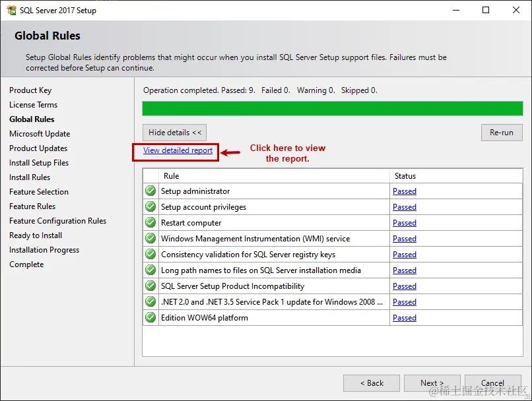Click the 'Setup administrator' rule text
Image resolution: width=532 pixels, height=401 pixels.
pos(195,191)
